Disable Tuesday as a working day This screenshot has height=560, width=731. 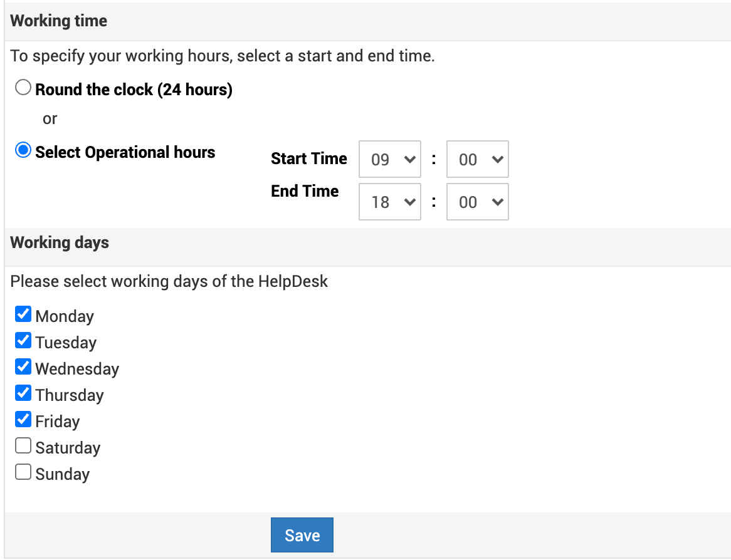click(x=23, y=341)
